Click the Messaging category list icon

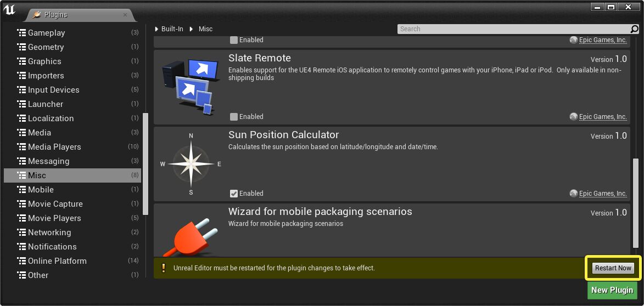21,161
